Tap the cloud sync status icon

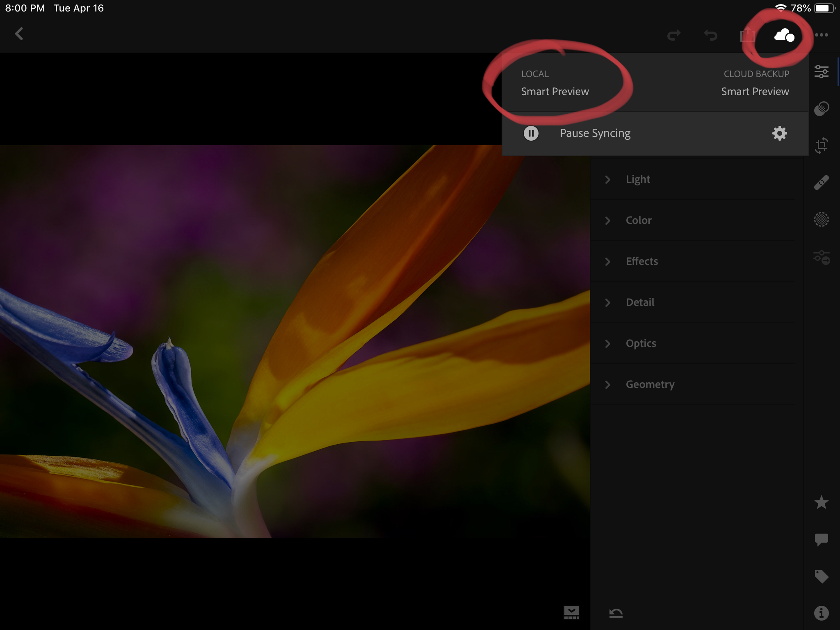pos(784,35)
